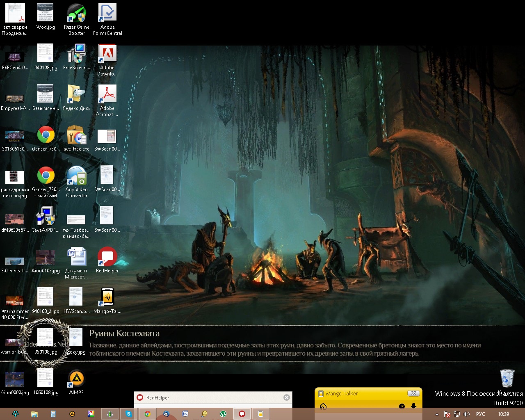
Task: Switch to Mango-Talker on the taskbar
Action: (260, 414)
